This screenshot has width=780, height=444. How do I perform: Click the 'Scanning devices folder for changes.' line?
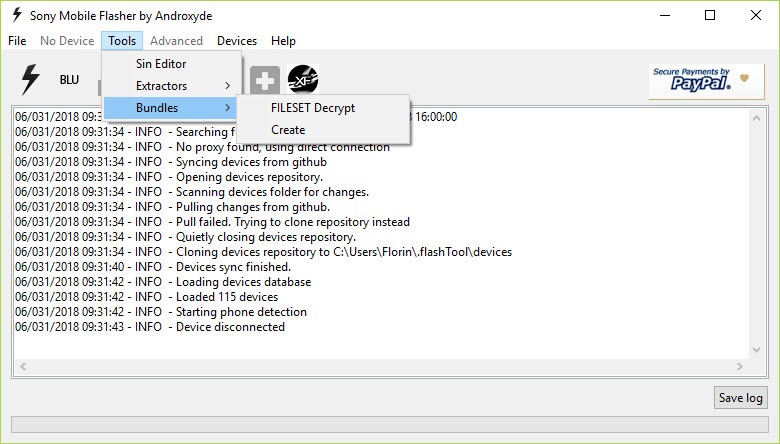pos(192,192)
